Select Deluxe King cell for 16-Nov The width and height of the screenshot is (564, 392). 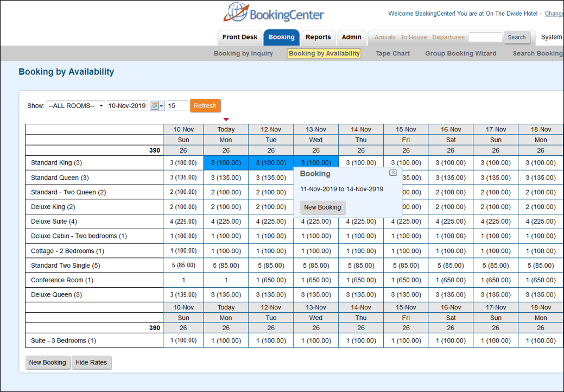click(x=451, y=207)
